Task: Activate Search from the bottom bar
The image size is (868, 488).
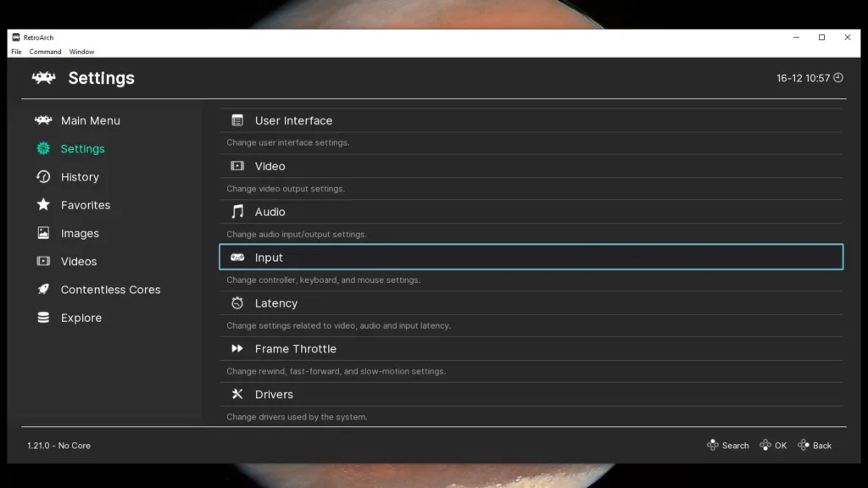Action: 727,445
